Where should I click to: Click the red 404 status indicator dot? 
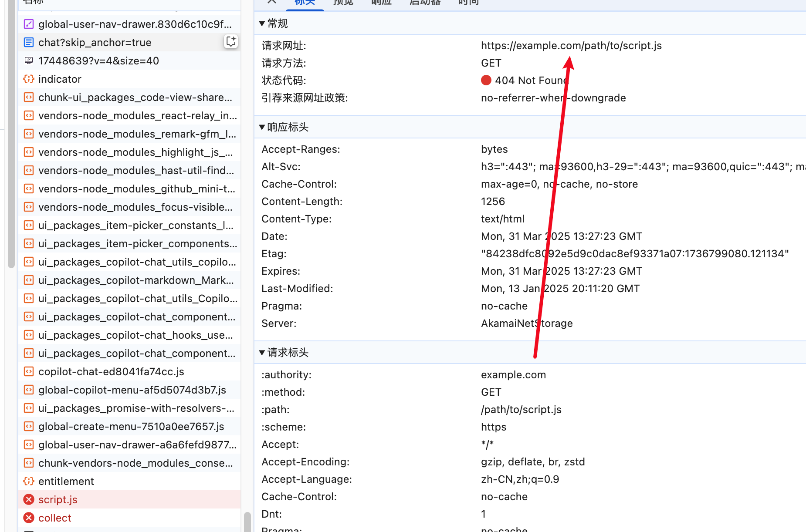point(486,80)
